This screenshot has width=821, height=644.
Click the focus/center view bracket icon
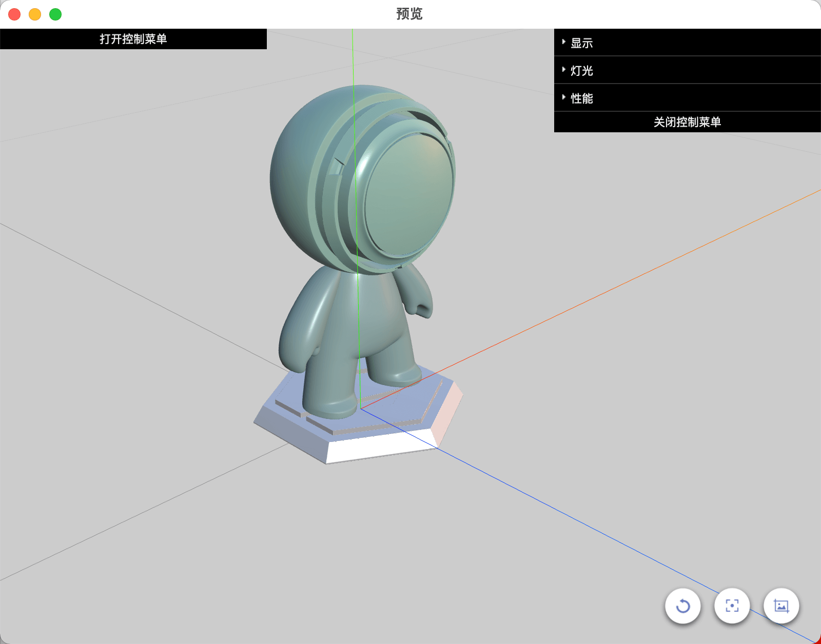732,606
